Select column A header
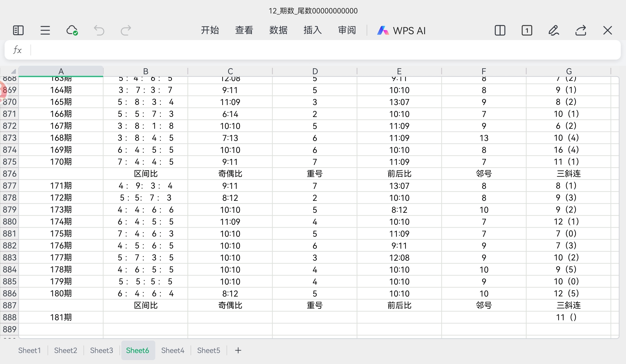 click(61, 71)
